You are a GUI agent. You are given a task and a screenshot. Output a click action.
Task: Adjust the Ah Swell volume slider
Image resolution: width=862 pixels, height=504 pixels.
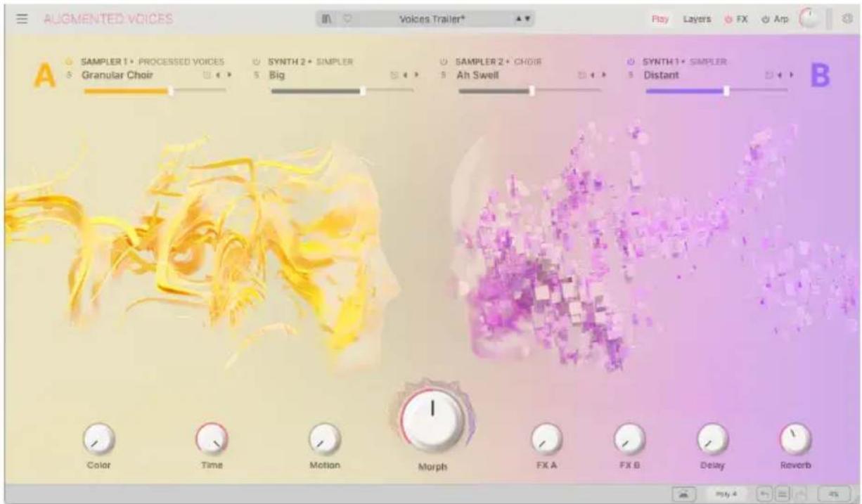tap(530, 90)
